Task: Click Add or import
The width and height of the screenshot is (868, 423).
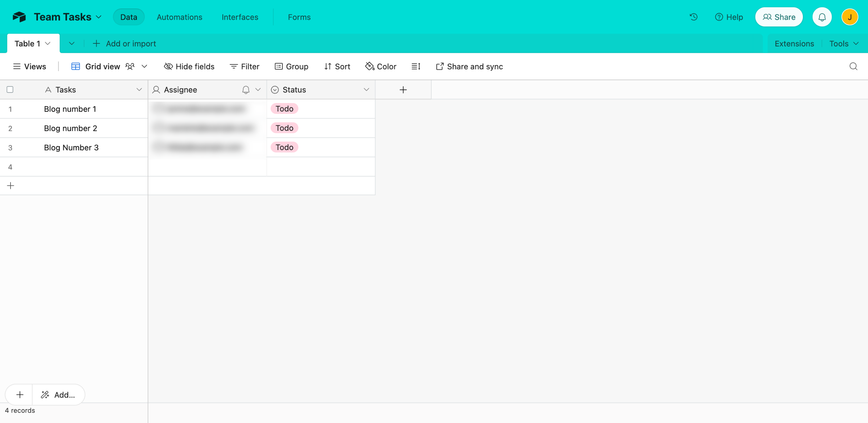Action: click(124, 44)
